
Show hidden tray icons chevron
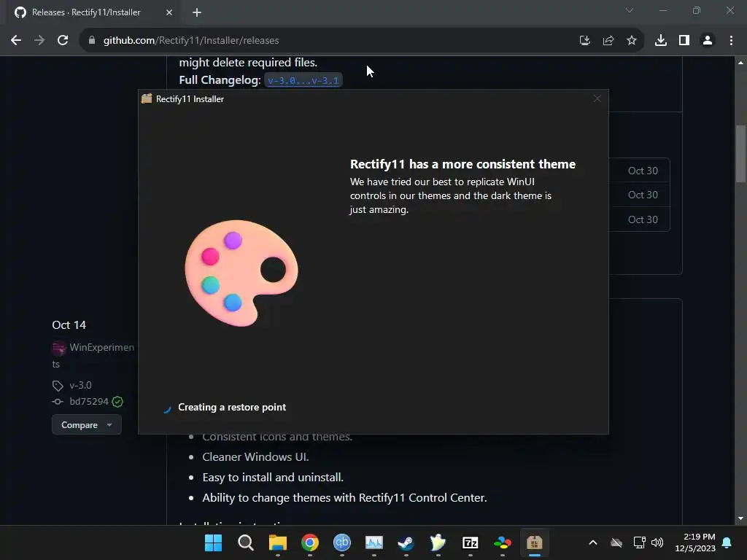(593, 542)
